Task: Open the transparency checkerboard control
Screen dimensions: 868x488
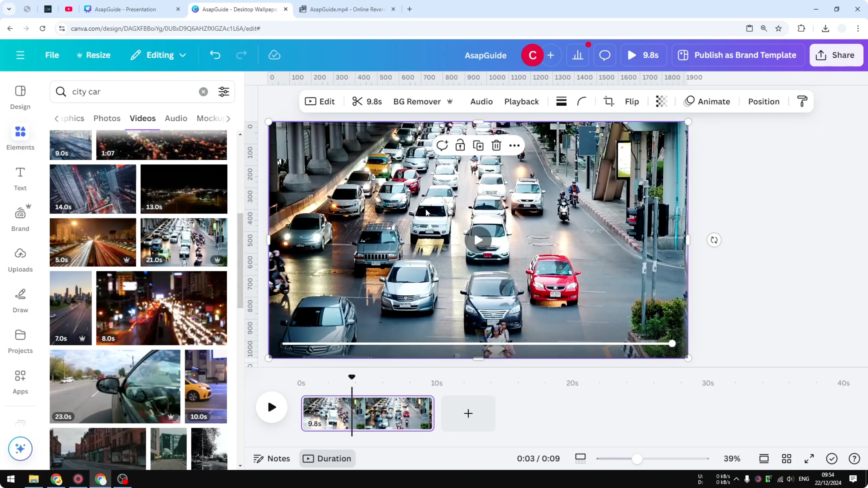Action: 661,101
